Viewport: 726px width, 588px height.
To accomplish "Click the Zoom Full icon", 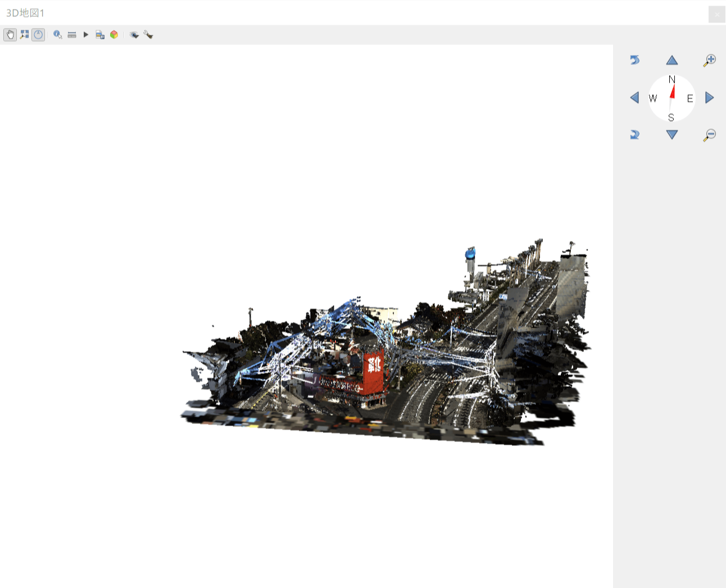I will 24,35.
